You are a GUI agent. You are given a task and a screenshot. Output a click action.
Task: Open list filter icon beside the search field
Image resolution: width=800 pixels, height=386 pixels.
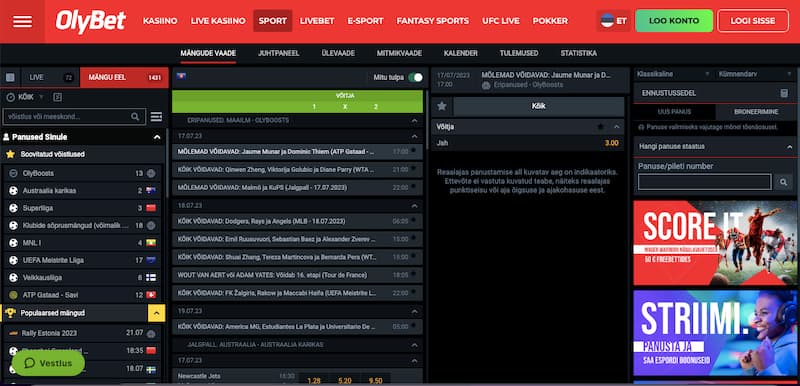tap(156, 117)
